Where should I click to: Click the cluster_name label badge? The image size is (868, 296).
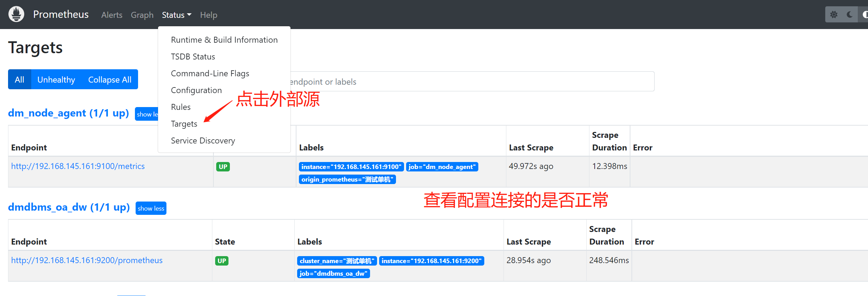tap(337, 261)
